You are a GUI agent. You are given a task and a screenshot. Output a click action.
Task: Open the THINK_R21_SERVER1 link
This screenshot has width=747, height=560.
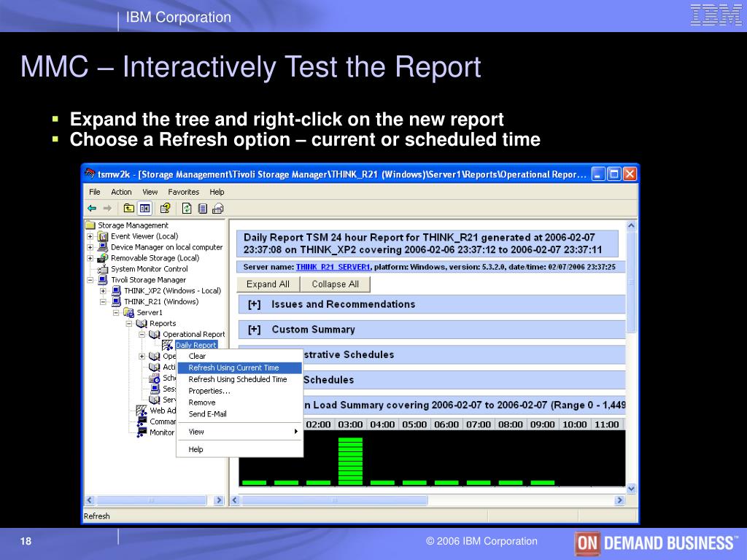click(333, 267)
